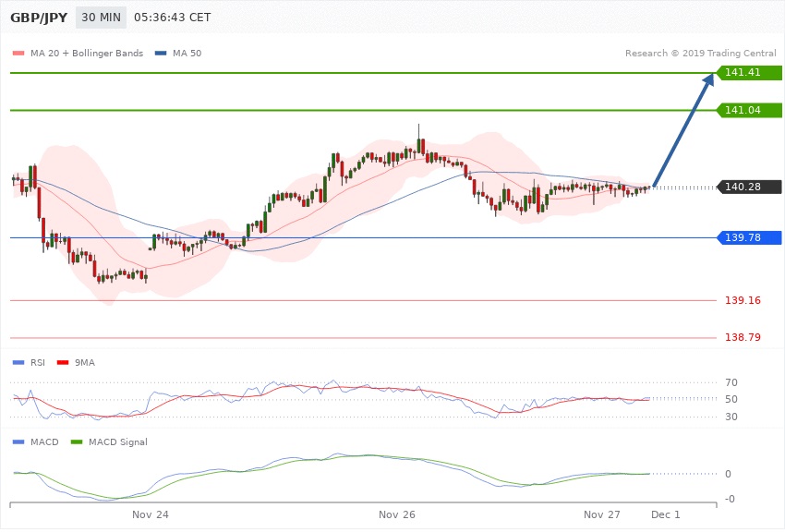
Task: Click the Research Trading Central credit
Action: [700, 54]
